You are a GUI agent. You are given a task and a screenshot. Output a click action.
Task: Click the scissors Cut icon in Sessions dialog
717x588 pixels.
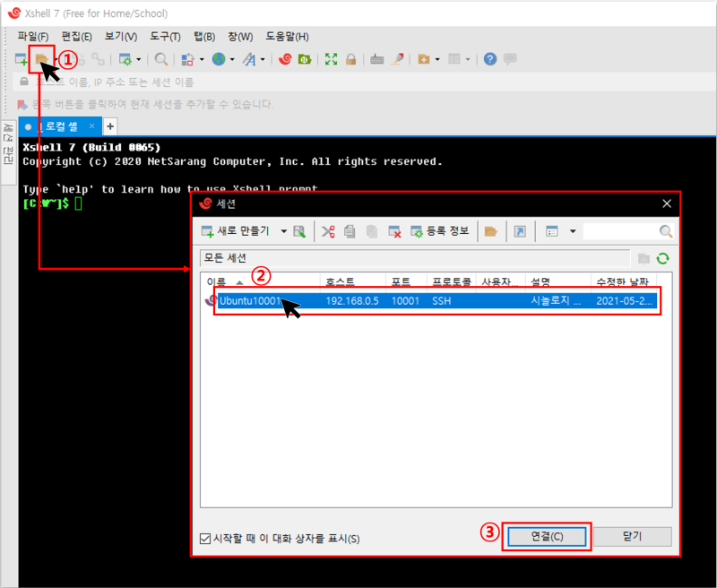point(328,231)
